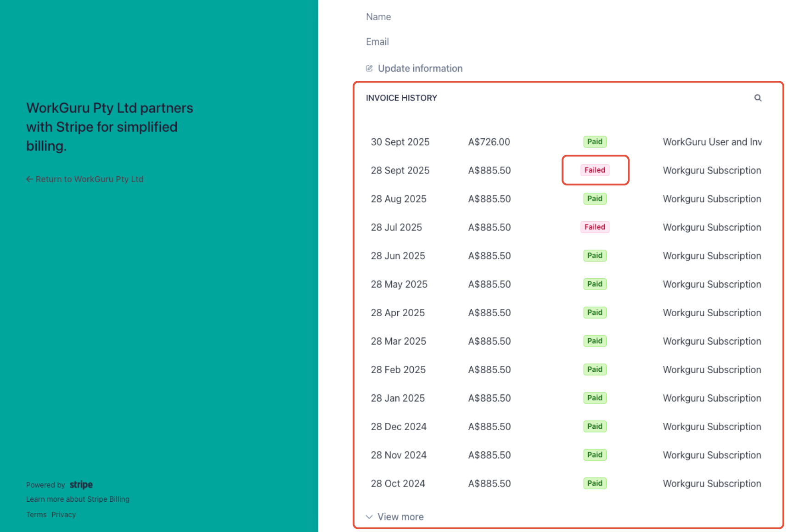Click Workguru Subscription on 28 Jun 2025 row
Viewport: 799px width, 532px height.
[x=712, y=256]
